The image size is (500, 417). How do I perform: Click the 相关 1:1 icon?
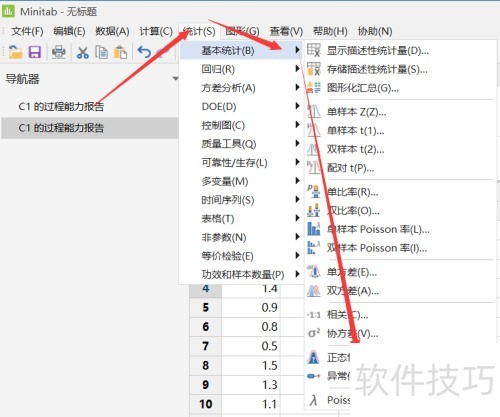pos(313,315)
